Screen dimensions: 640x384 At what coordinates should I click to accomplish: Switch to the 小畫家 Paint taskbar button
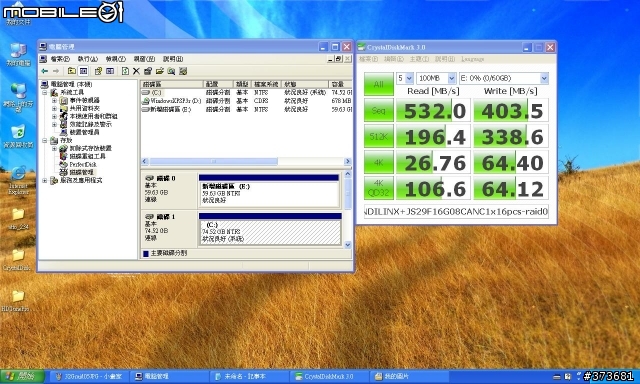89,376
